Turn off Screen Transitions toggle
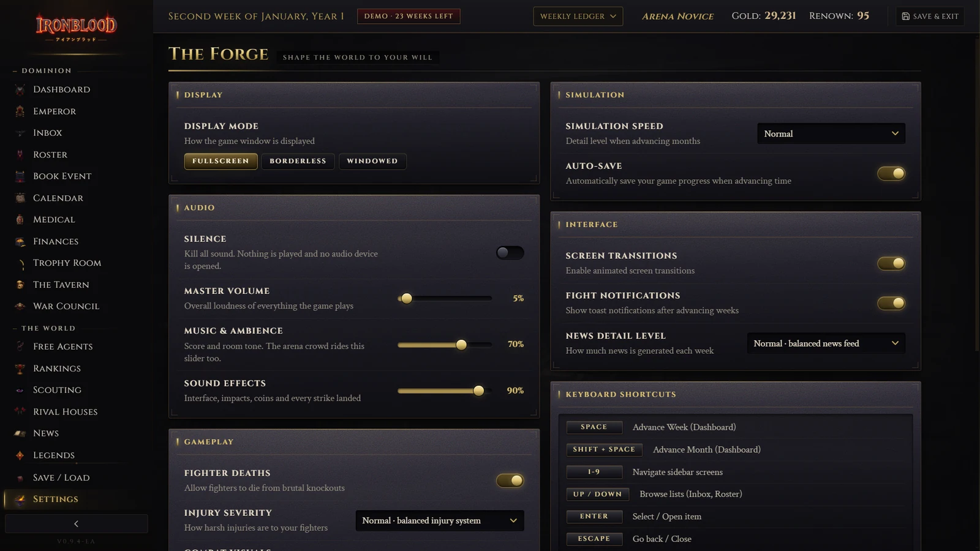Screen dimensions: 980x551 [x=891, y=263]
